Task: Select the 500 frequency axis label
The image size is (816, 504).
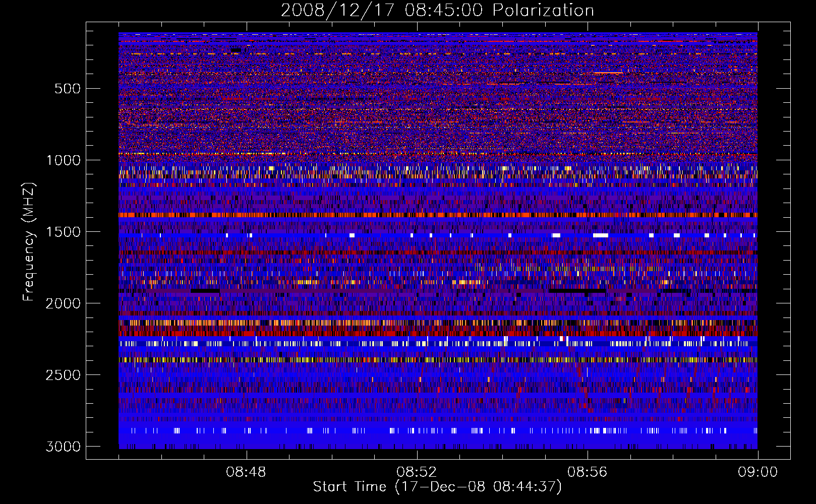Action: click(x=67, y=89)
